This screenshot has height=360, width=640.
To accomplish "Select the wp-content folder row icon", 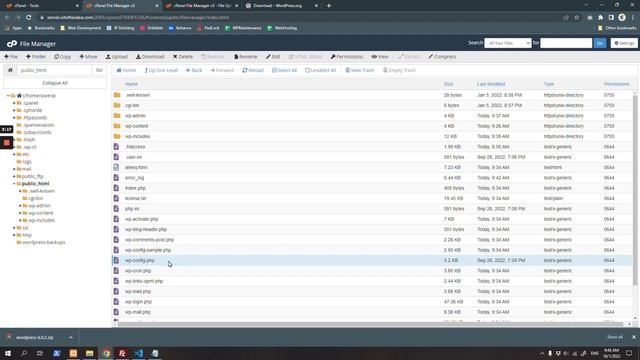I will click(x=117, y=126).
